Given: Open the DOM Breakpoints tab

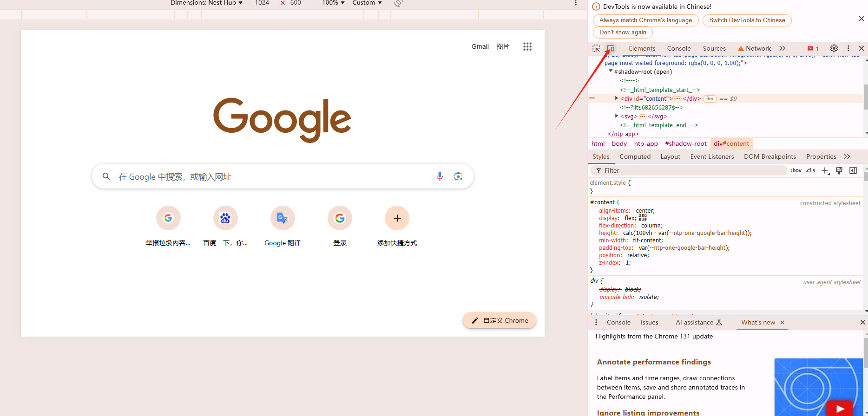Looking at the screenshot, I should coord(769,156).
